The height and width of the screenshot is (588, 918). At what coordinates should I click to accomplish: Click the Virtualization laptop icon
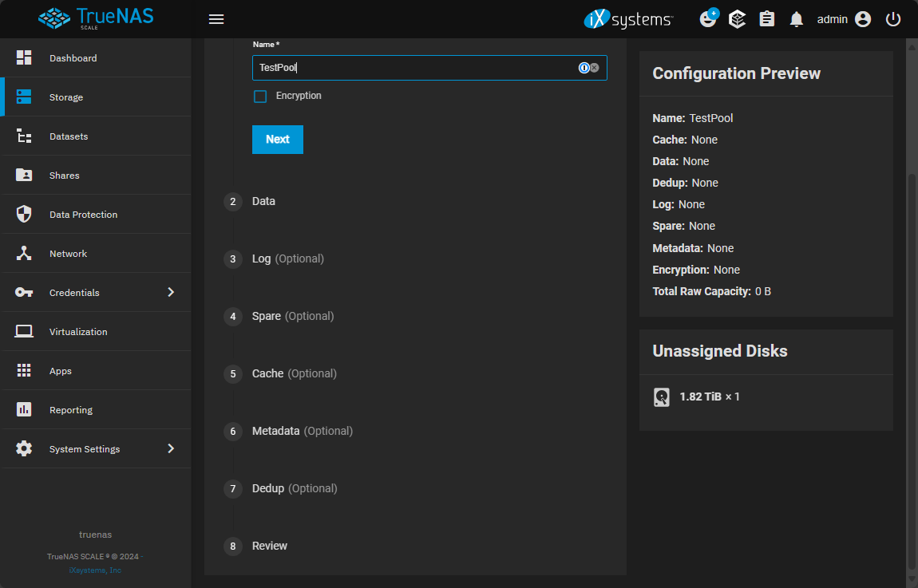pyautogui.click(x=24, y=331)
